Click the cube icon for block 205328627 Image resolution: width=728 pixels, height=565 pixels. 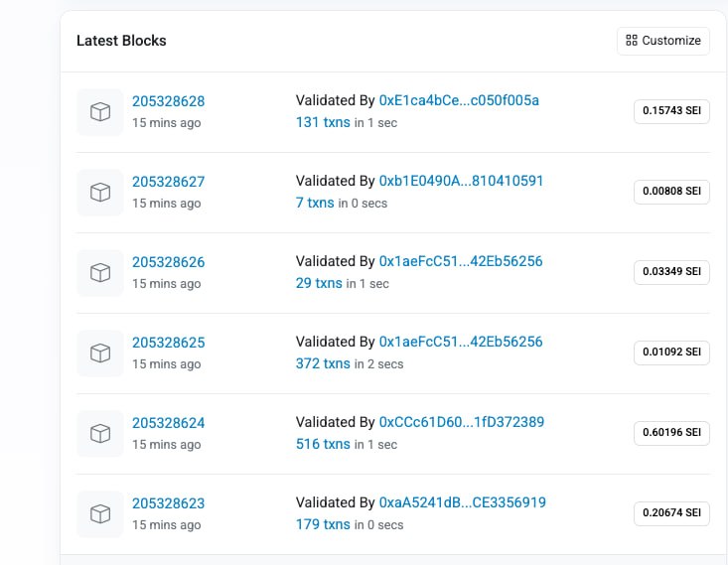click(x=100, y=193)
